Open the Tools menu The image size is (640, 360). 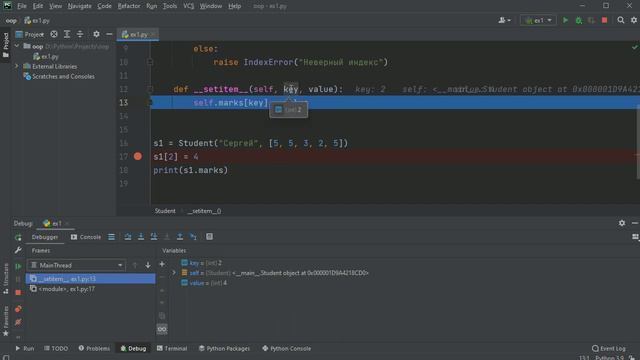click(x=170, y=6)
